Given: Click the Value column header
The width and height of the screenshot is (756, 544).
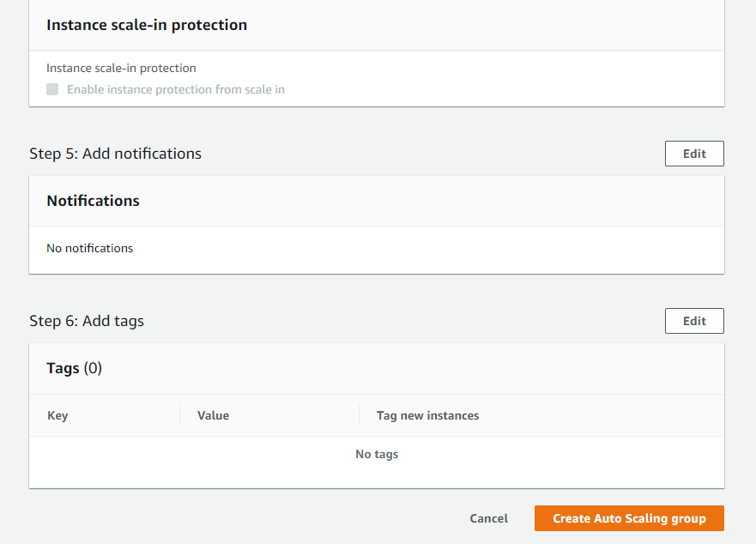Looking at the screenshot, I should (213, 415).
